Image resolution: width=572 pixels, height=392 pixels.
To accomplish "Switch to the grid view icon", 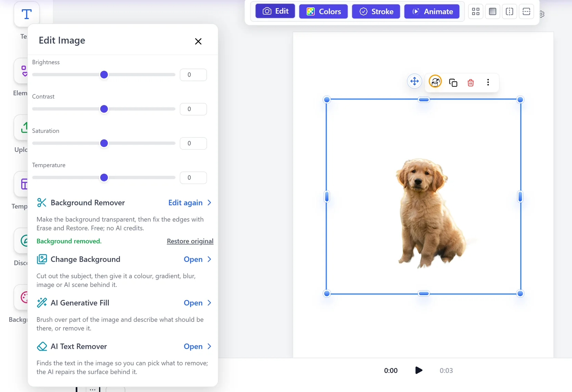I will (x=476, y=12).
